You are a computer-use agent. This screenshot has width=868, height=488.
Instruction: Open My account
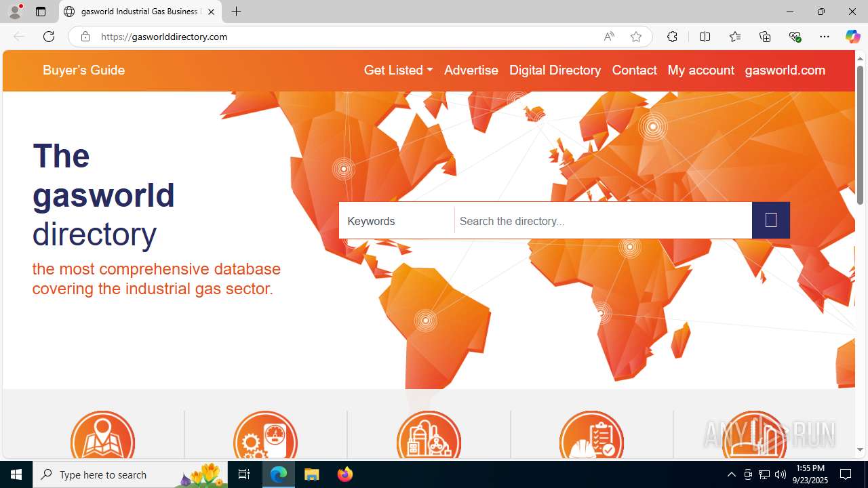pyautogui.click(x=701, y=70)
